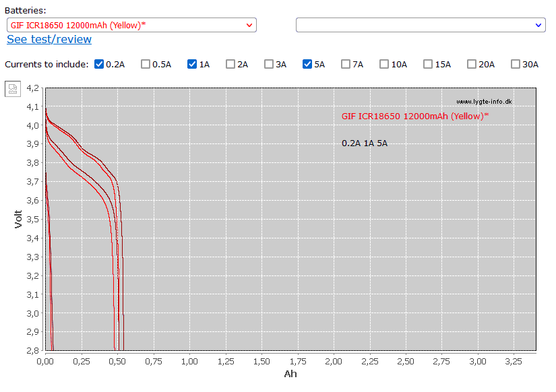Image resolution: width=556 pixels, height=392 pixels.
Task: Click the 'Batteries:' label
Action: [26, 11]
